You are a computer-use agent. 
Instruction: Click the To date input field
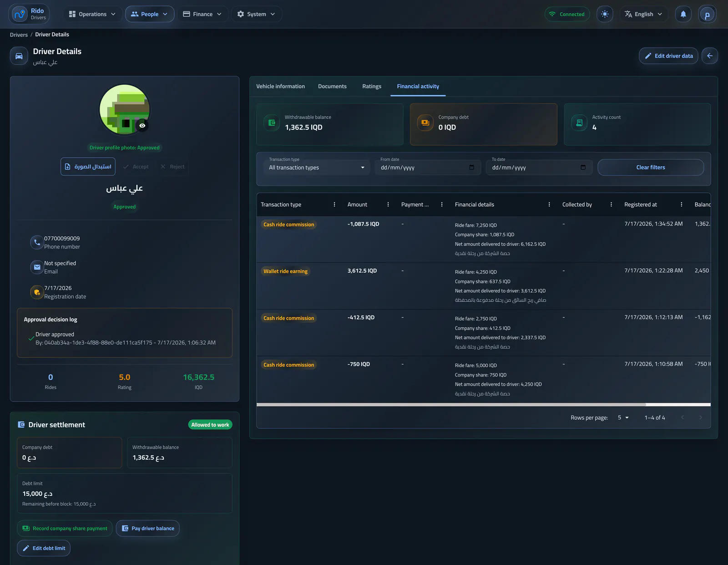tap(539, 168)
